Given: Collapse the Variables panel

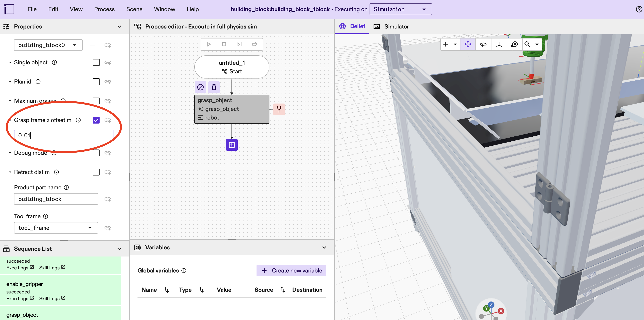Looking at the screenshot, I should click(324, 247).
